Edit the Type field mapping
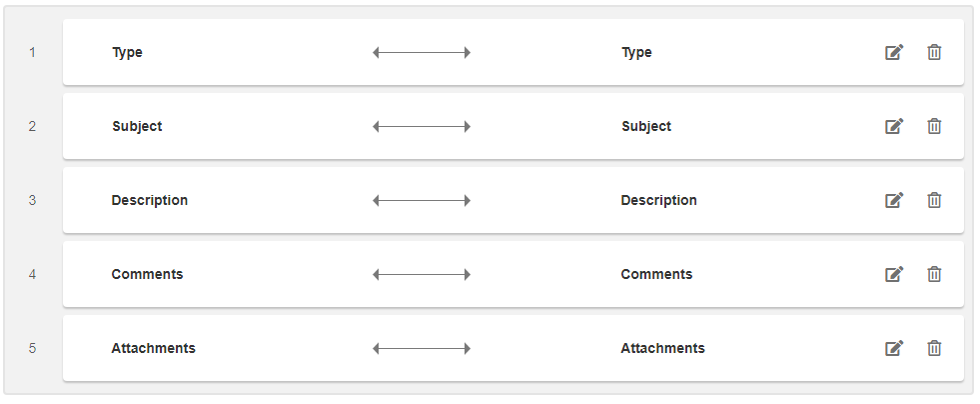Screen dimensions: 980x404 point(894,52)
